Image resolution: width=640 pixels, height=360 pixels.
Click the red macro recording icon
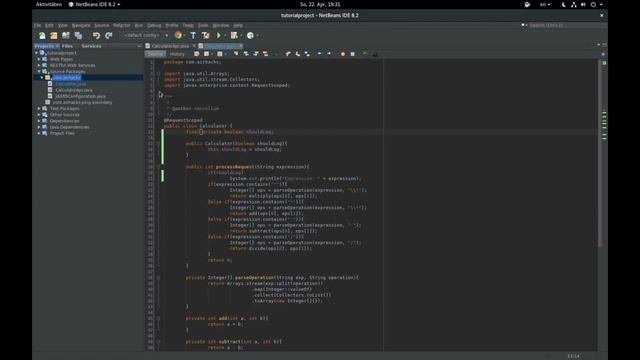pyautogui.click(x=343, y=54)
